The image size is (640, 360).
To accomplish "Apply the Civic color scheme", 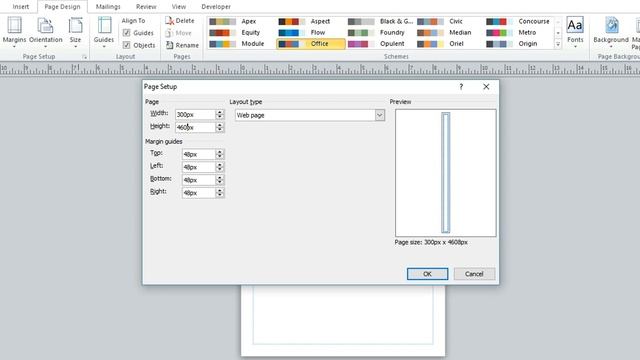I will click(x=440, y=21).
